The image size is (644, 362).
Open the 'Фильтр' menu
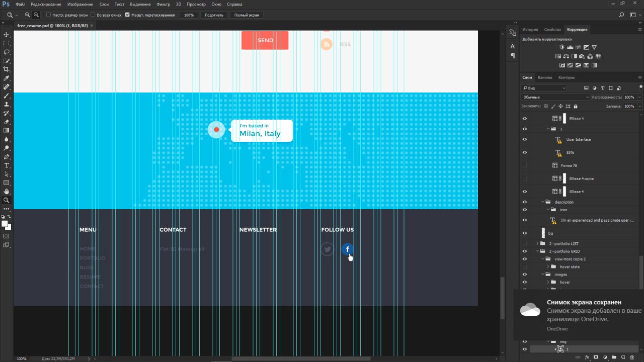(163, 4)
